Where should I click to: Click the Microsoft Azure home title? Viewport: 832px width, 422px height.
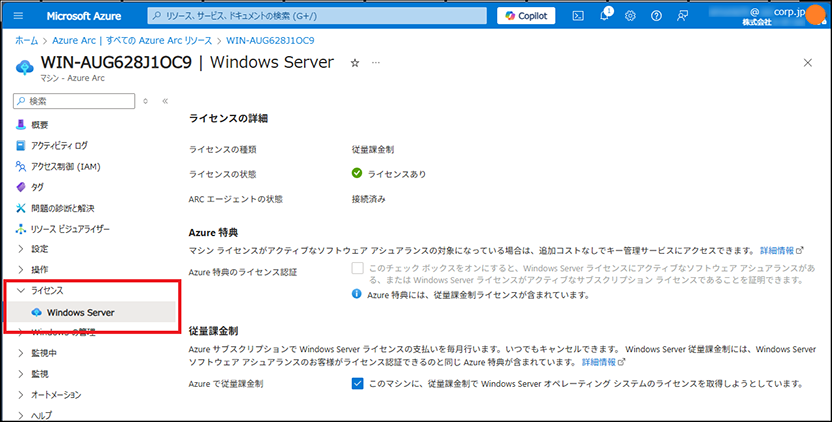tap(84, 16)
